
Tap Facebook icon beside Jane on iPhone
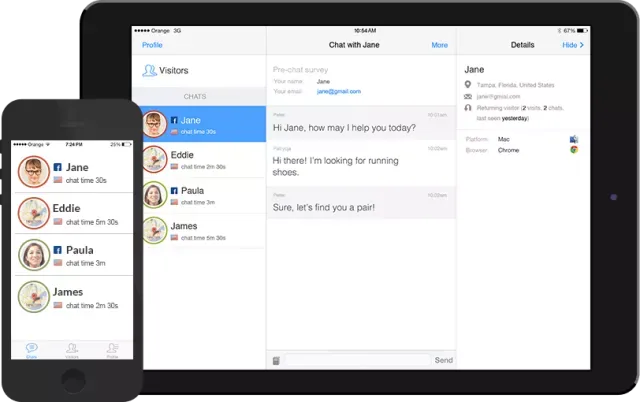pos(58,167)
